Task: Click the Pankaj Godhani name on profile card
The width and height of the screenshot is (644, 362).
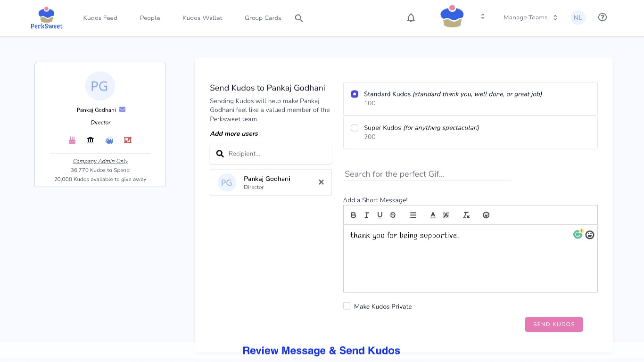Action: pyautogui.click(x=96, y=110)
